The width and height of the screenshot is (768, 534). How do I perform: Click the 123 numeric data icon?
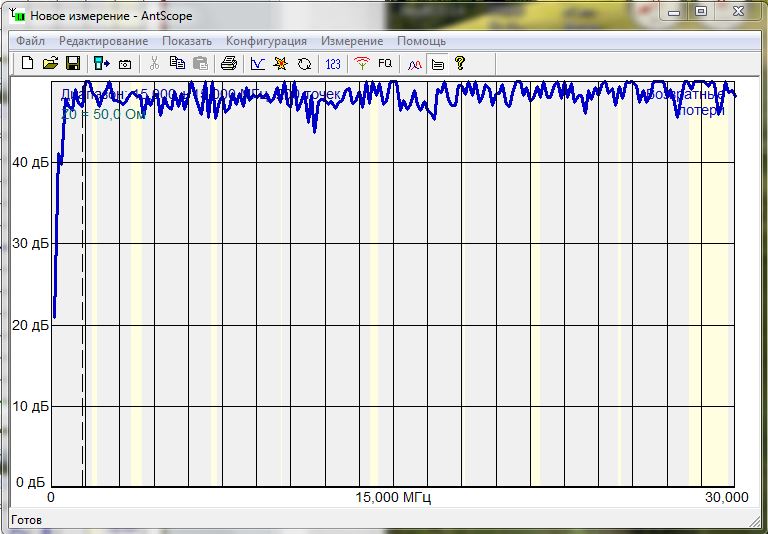point(333,63)
